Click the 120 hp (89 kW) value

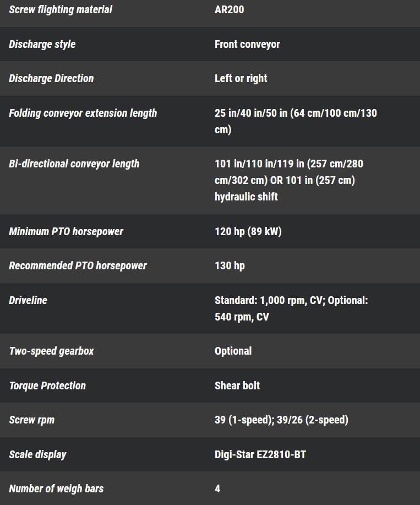(x=248, y=231)
